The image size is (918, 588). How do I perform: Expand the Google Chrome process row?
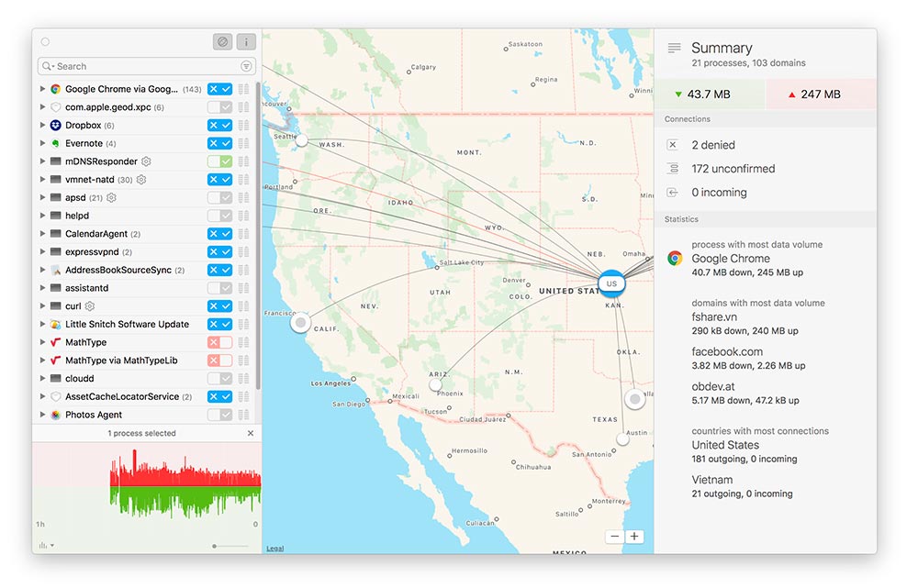click(42, 89)
